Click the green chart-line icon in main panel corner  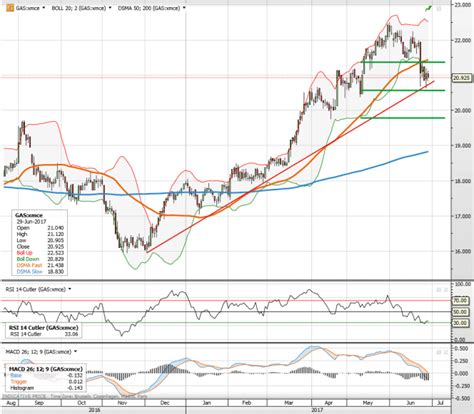[x=428, y=8]
